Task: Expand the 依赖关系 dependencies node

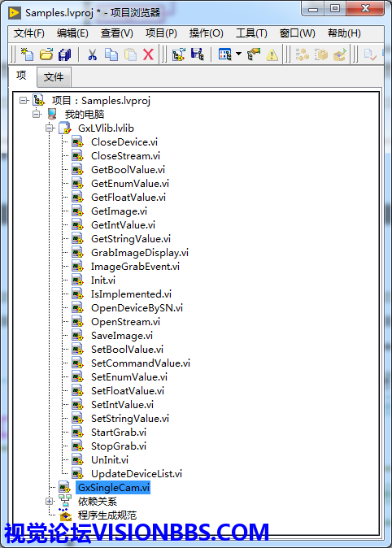Action: click(50, 501)
